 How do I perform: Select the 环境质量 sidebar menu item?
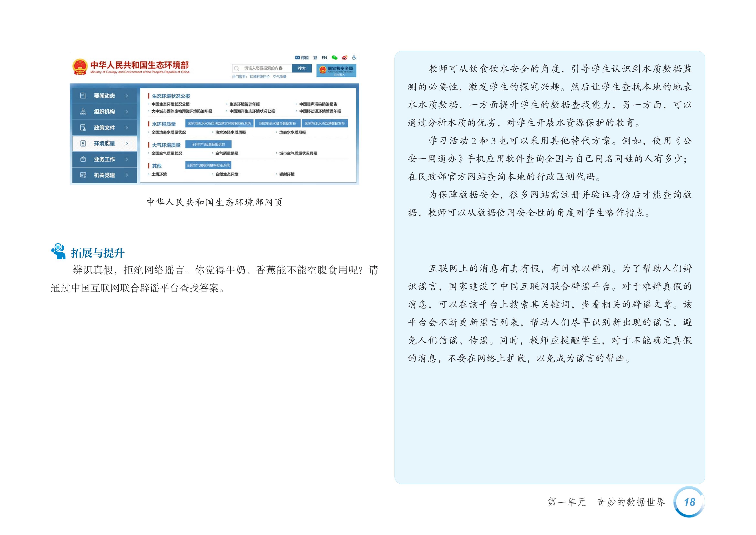click(104, 143)
